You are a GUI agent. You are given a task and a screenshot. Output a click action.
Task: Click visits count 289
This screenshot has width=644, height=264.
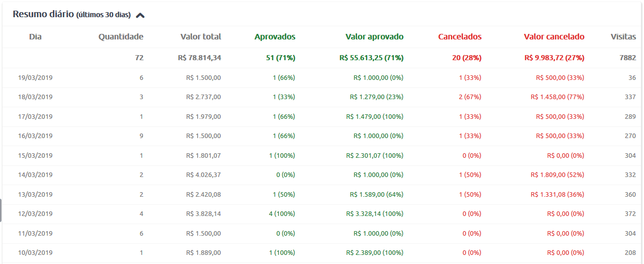630,117
